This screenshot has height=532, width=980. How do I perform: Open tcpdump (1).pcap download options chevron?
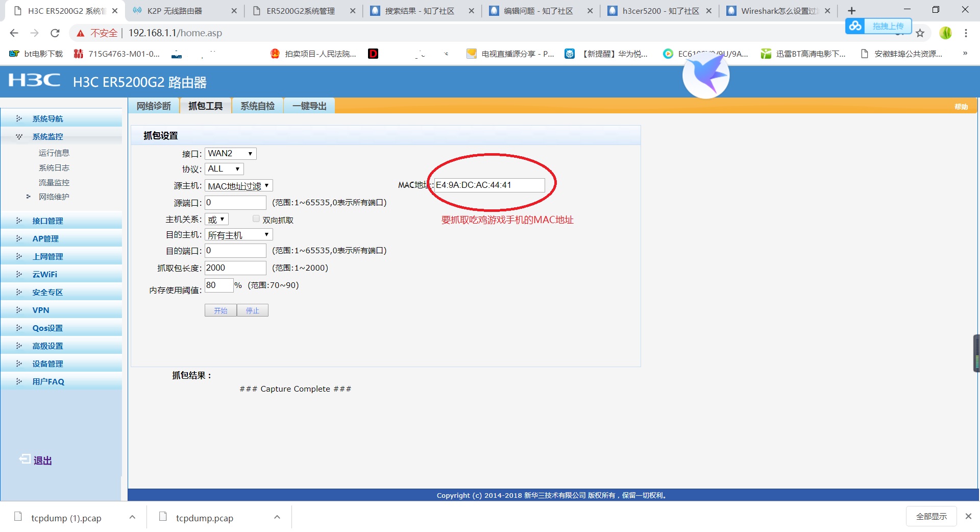[132, 517]
